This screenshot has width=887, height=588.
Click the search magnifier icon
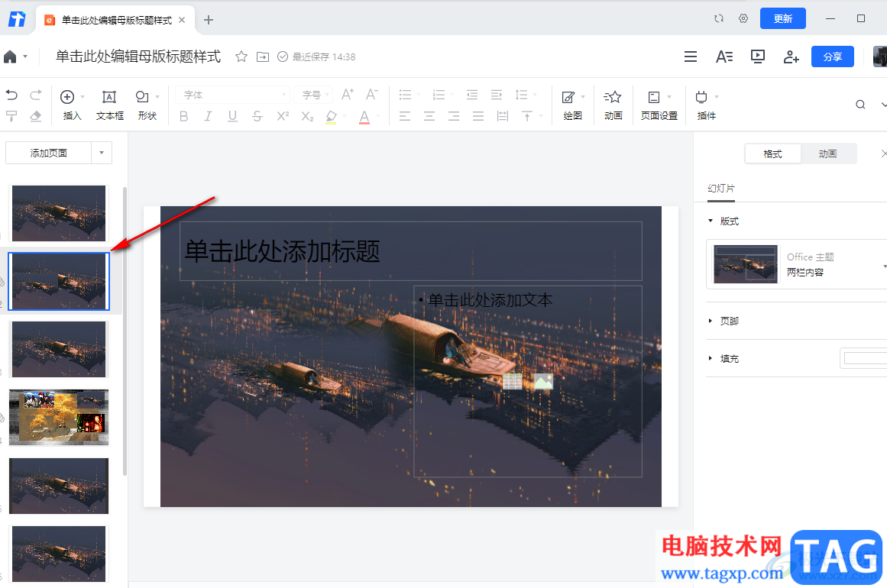click(x=860, y=105)
